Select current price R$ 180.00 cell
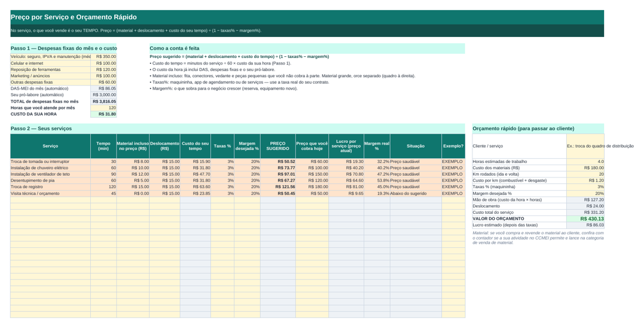 pos(311,187)
